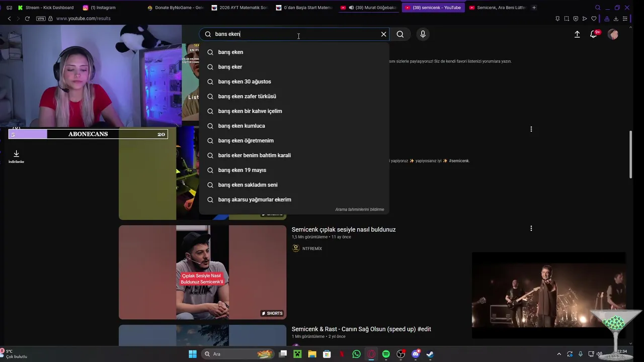Open Task View on the taskbar
The image size is (644, 362).
click(283, 354)
